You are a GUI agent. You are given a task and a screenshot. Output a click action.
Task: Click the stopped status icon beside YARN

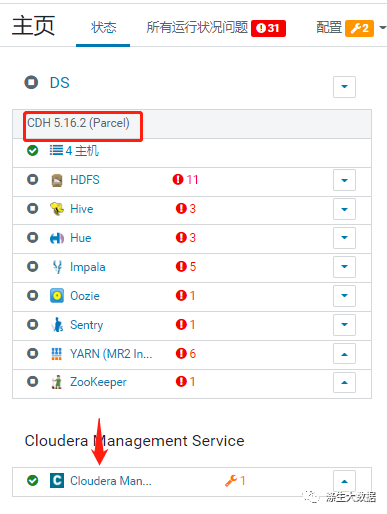[x=33, y=353]
